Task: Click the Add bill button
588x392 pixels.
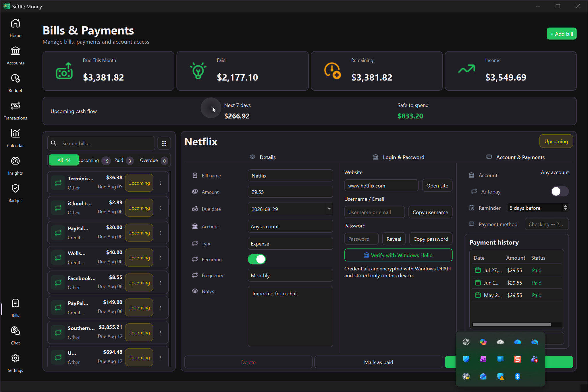Action: (x=561, y=34)
